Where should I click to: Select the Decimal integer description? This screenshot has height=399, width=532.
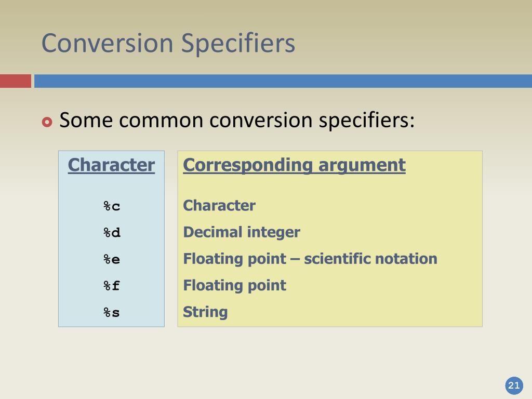(x=242, y=232)
